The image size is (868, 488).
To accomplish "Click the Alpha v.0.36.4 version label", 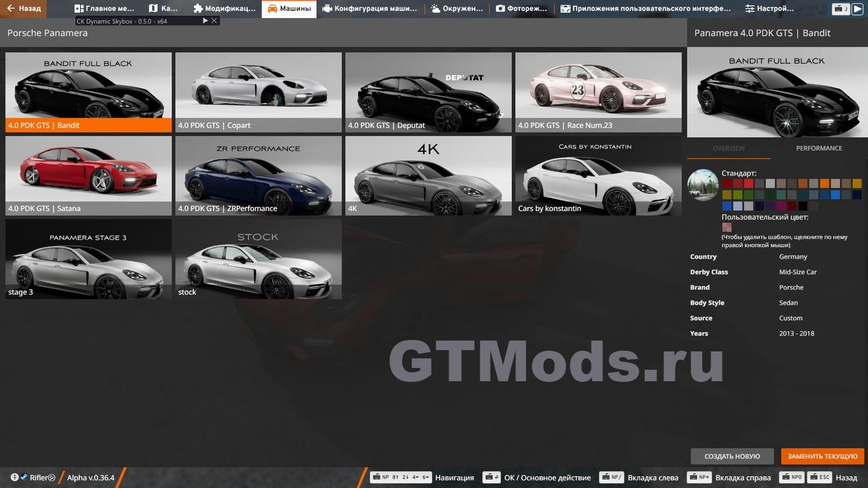I will point(91,477).
